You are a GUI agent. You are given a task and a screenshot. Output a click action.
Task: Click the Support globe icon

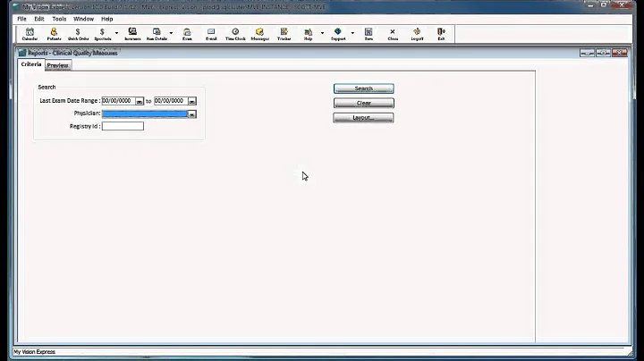point(338,34)
